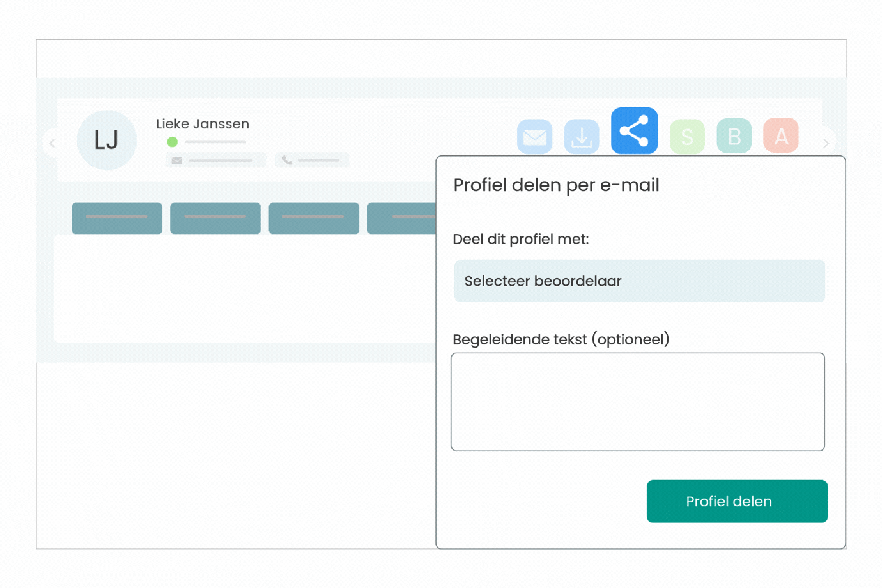Click the green status dot for Lieke Janssen
This screenshot has width=882, height=588.
(173, 142)
